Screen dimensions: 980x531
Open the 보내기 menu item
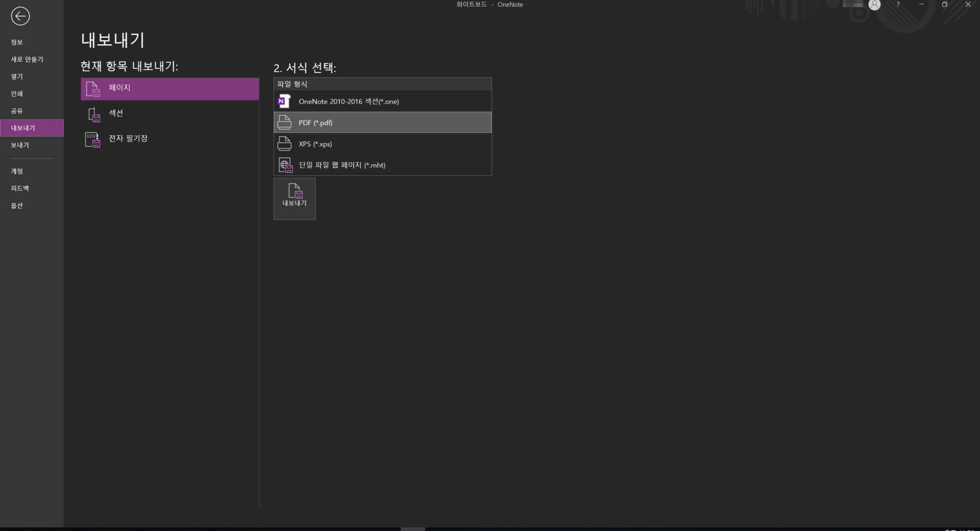[32, 145]
